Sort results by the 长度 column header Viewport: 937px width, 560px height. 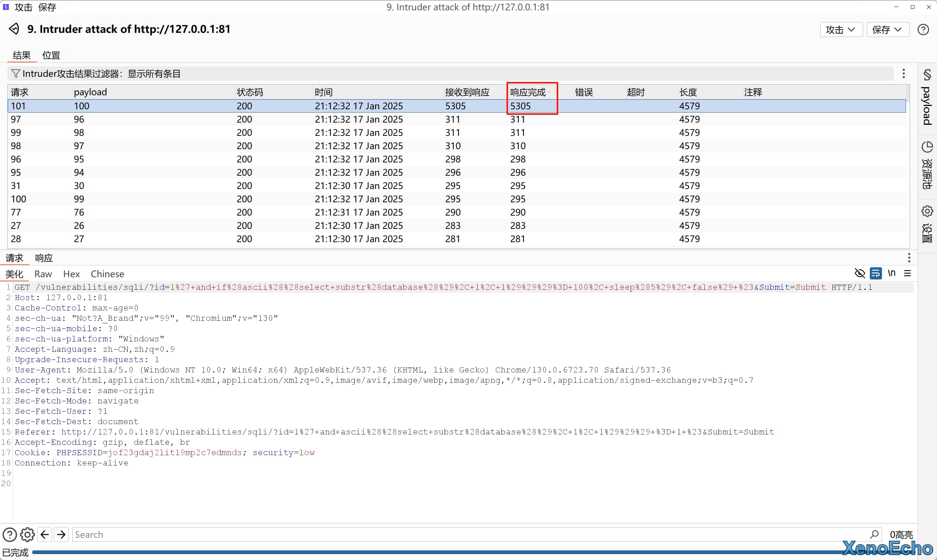[688, 92]
